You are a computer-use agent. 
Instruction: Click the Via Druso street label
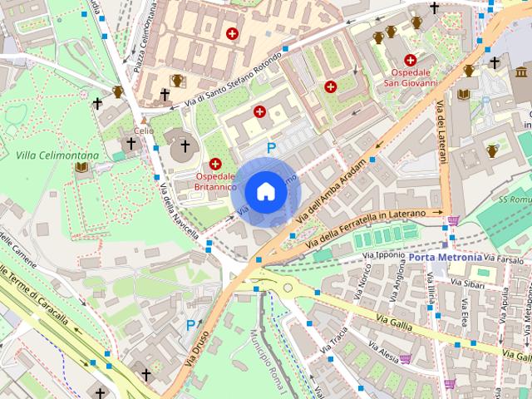click(x=197, y=349)
